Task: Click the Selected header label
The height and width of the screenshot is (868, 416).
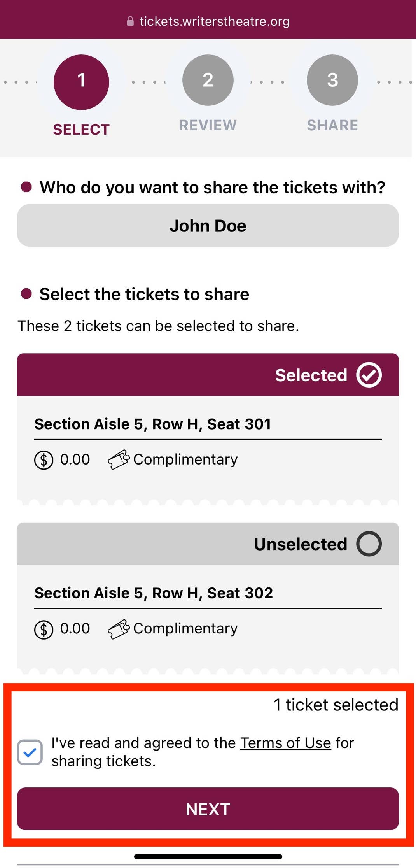Action: pyautogui.click(x=311, y=375)
